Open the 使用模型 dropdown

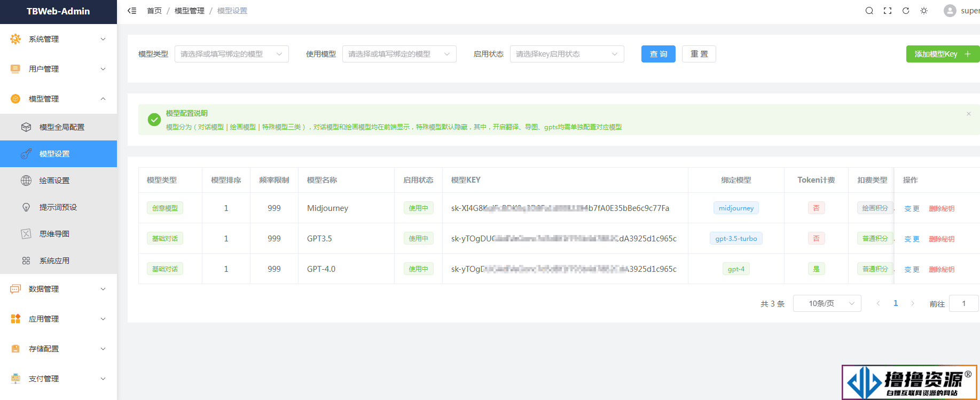(x=399, y=54)
